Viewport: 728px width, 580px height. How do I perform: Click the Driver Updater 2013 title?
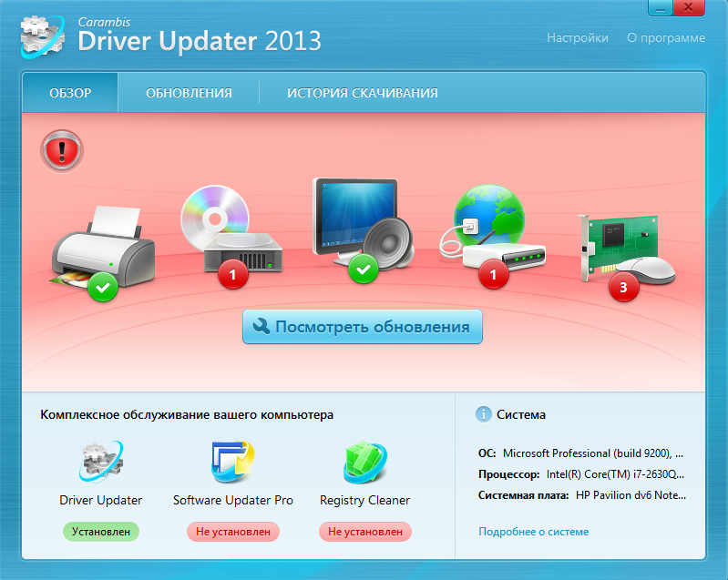pyautogui.click(x=200, y=41)
